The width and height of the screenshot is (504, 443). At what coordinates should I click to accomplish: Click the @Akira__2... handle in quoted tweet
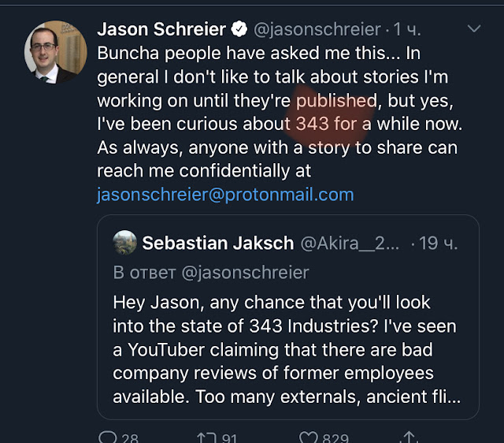pyautogui.click(x=351, y=243)
